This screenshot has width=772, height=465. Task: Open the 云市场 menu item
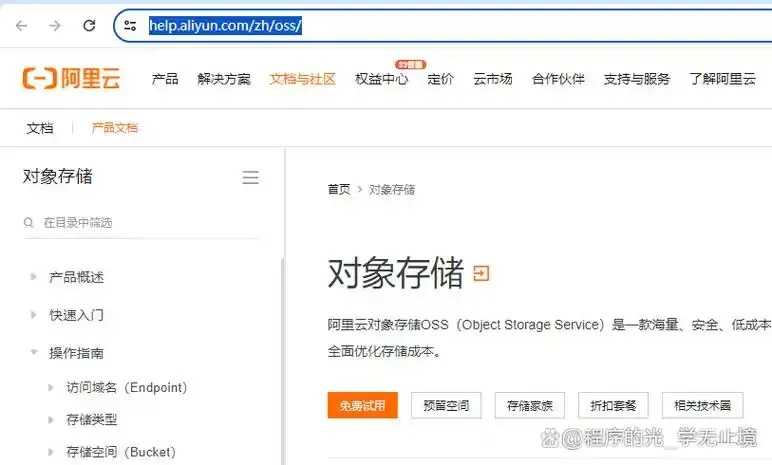tap(492, 79)
